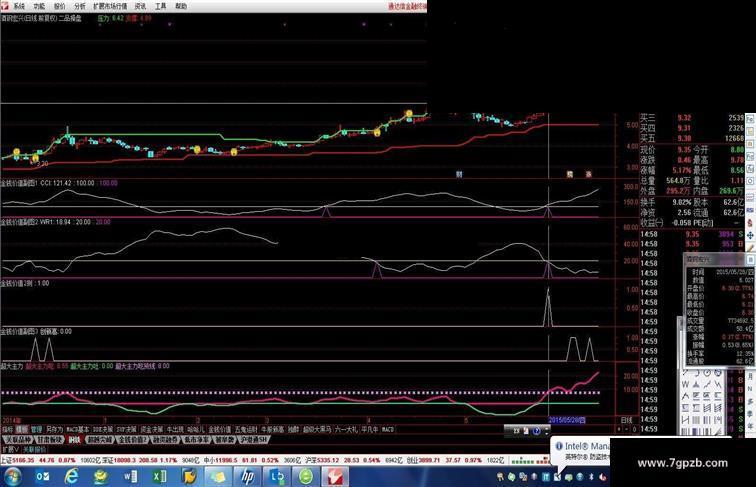This screenshot has height=487, width=756.
Task: Open the 扩展市场行情 menu
Action: [110, 6]
